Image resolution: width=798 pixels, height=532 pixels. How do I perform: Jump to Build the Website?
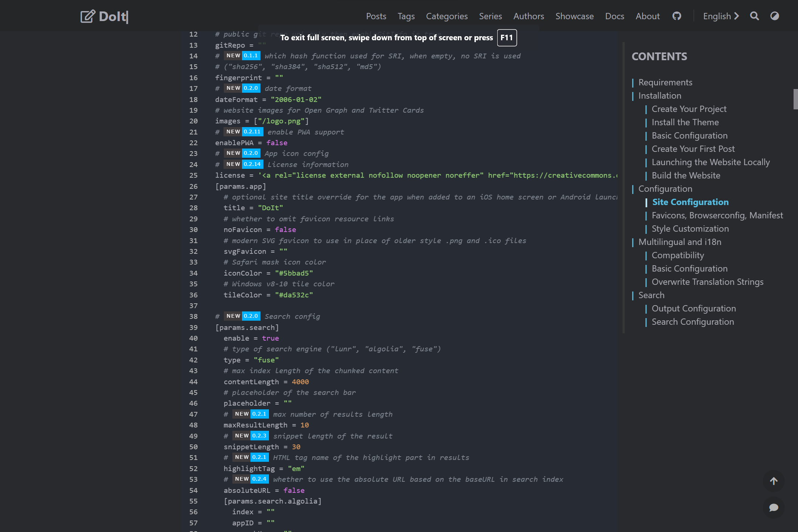686,175
